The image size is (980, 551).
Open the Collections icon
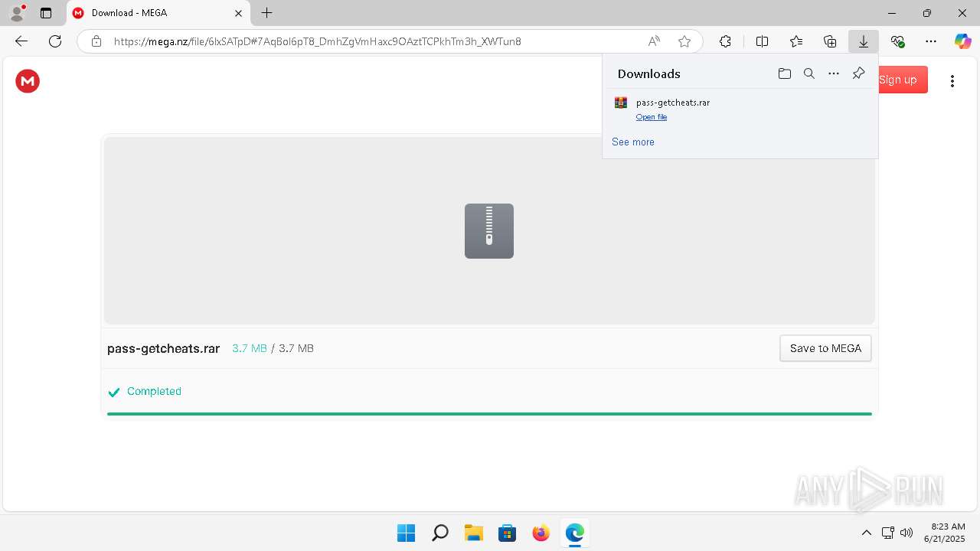point(830,41)
